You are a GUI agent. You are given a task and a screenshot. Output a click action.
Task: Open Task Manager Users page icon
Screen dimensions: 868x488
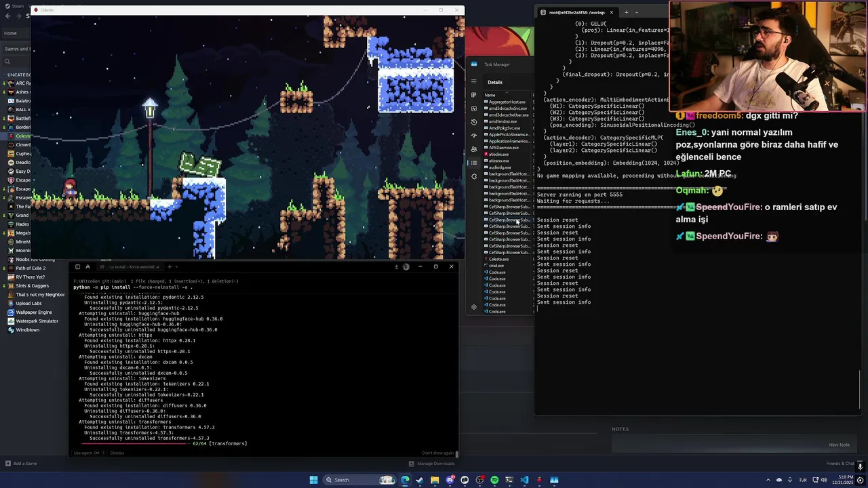[474, 149]
